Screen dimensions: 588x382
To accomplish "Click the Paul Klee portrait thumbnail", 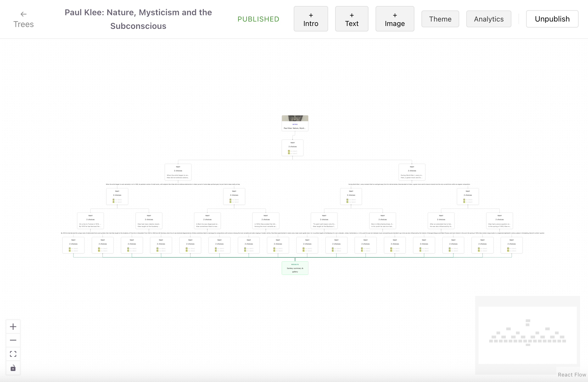I will [295, 118].
